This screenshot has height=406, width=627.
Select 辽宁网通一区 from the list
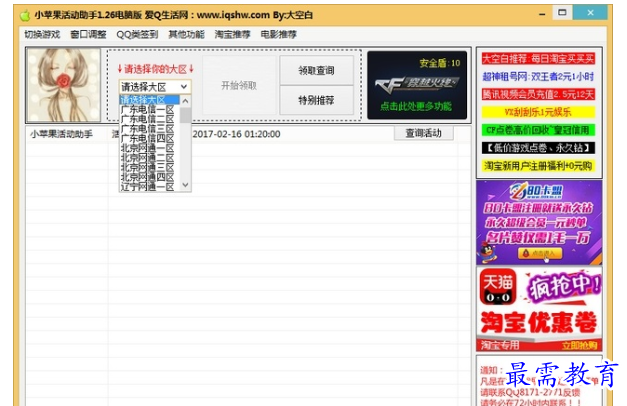(x=148, y=187)
